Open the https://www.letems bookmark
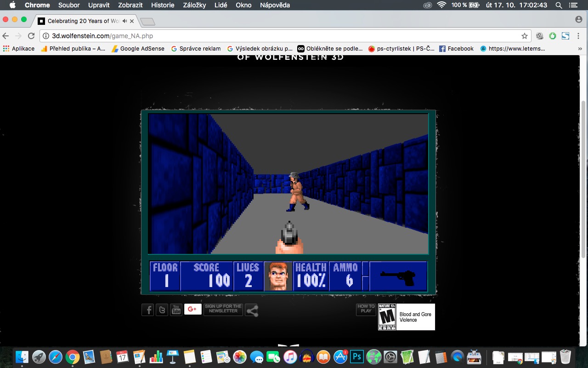 click(x=512, y=48)
